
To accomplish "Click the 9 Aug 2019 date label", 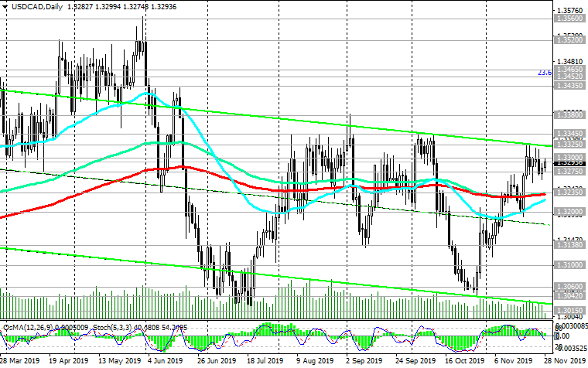I will click(315, 361).
